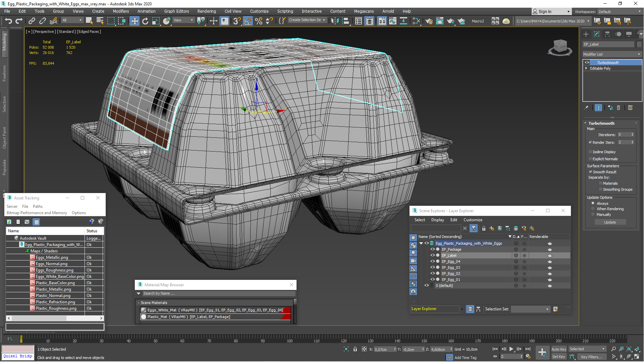
Task: Click the Select by Name icon
Action: point(100,21)
